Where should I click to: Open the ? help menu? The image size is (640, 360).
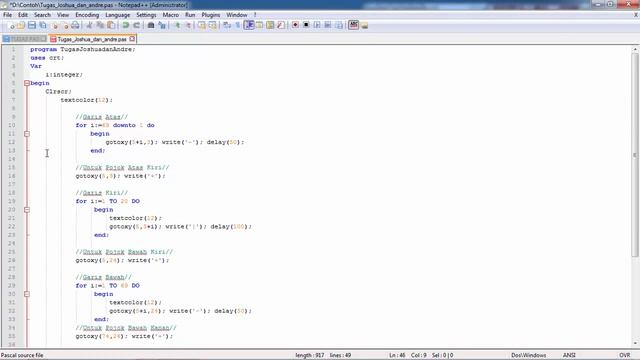255,15
